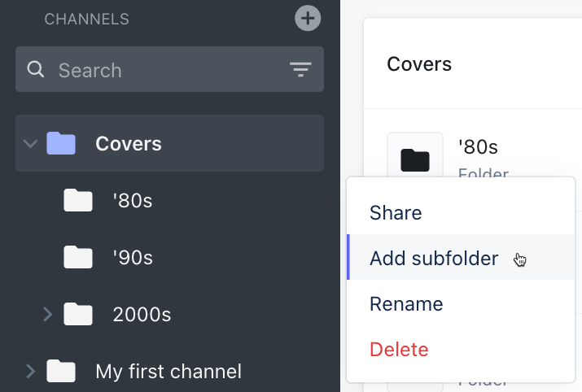Expand My first channel

click(x=30, y=371)
